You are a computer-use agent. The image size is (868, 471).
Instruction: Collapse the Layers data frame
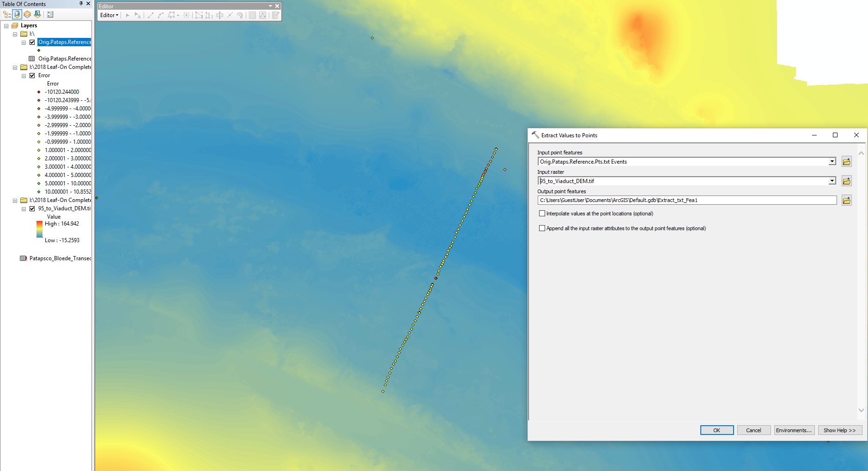point(6,26)
